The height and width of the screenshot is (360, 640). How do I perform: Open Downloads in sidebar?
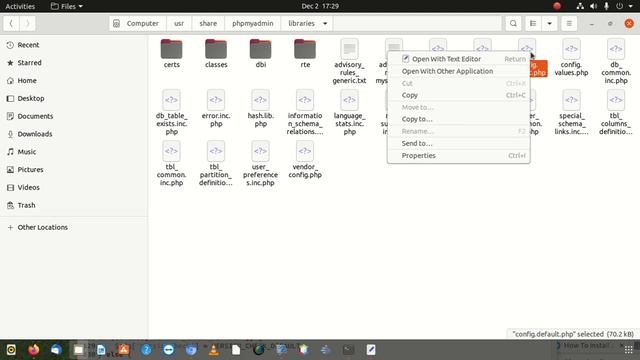click(73, 134)
